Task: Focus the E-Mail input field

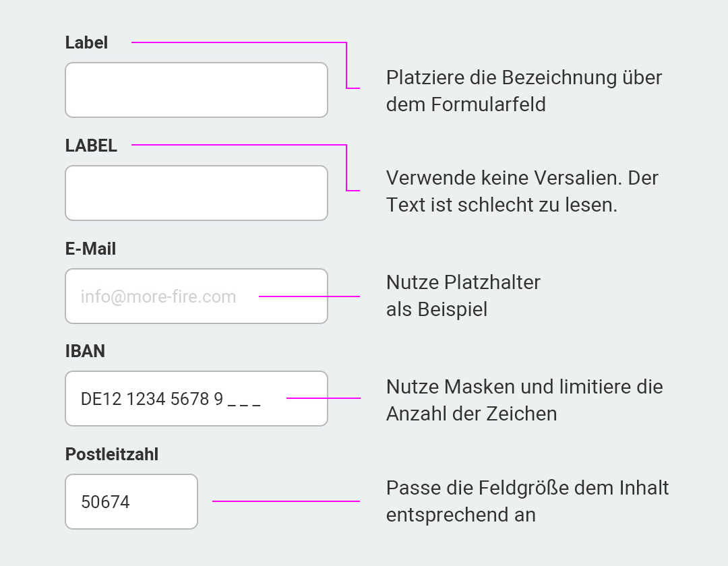Action: 196,296
